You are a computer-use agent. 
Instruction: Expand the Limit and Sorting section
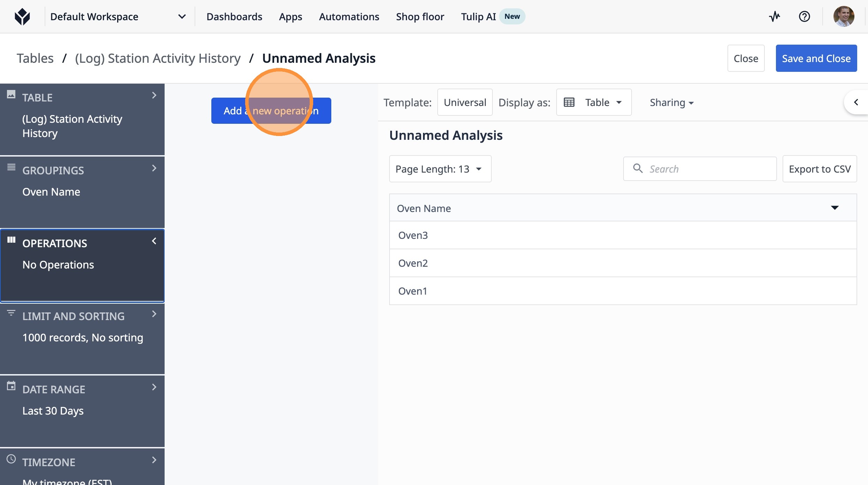click(x=154, y=314)
